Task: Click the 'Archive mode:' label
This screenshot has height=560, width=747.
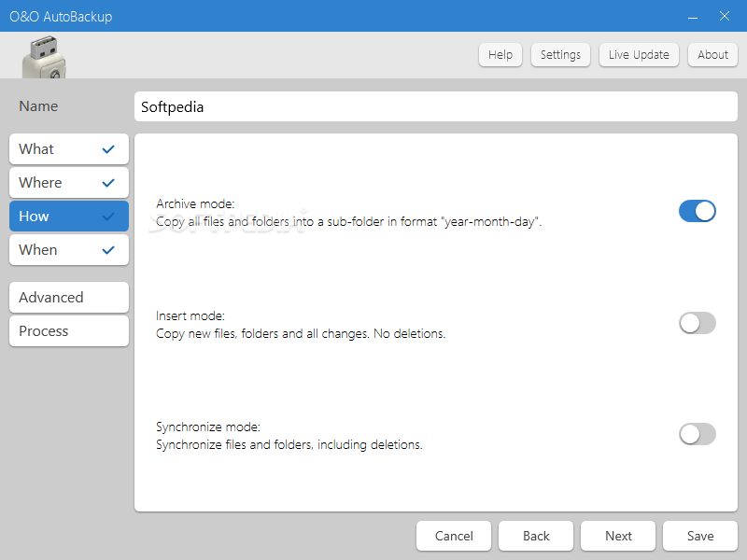Action: tap(195, 203)
